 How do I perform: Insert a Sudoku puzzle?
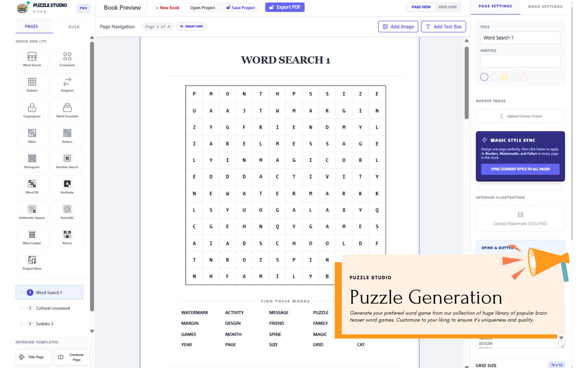32,85
